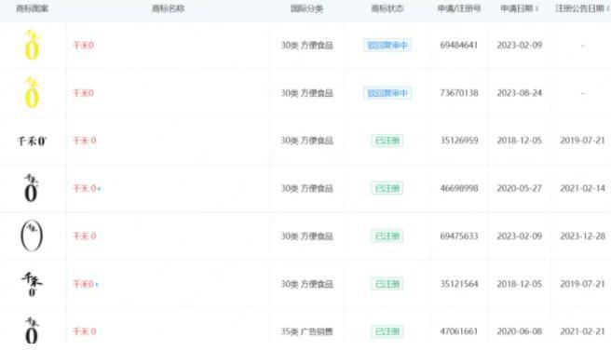Click 已注册 status badge for 69475633

[387, 236]
